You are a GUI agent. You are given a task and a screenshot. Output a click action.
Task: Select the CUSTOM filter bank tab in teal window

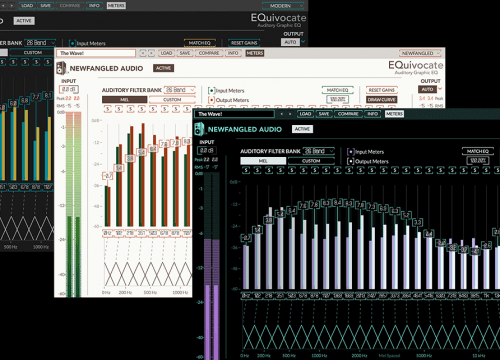click(x=311, y=161)
